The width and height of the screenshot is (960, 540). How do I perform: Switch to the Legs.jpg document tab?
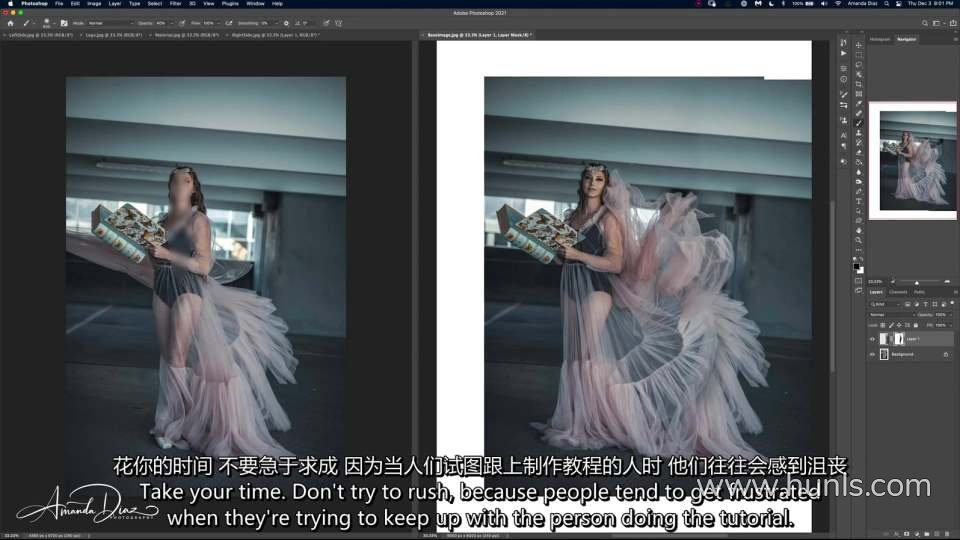pyautogui.click(x=113, y=35)
